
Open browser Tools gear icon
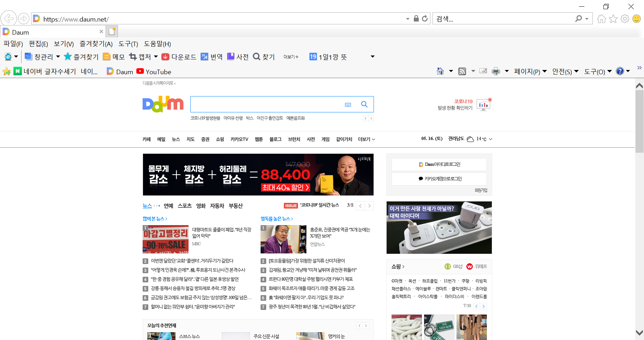tap(625, 19)
